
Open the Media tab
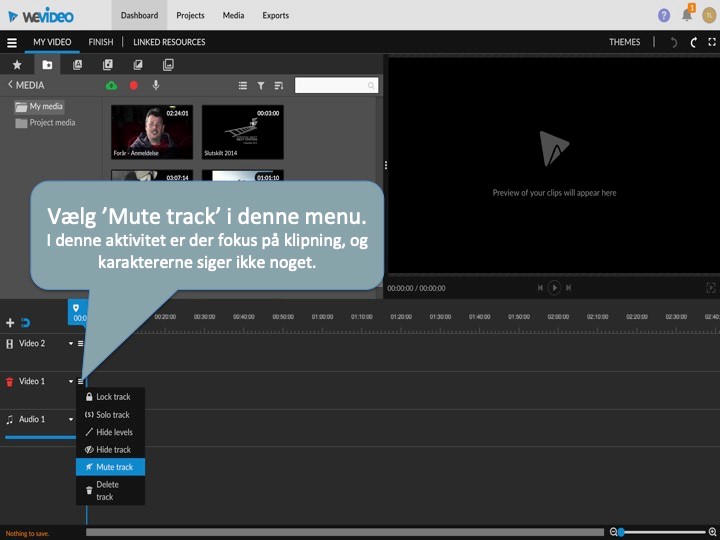coord(233,15)
